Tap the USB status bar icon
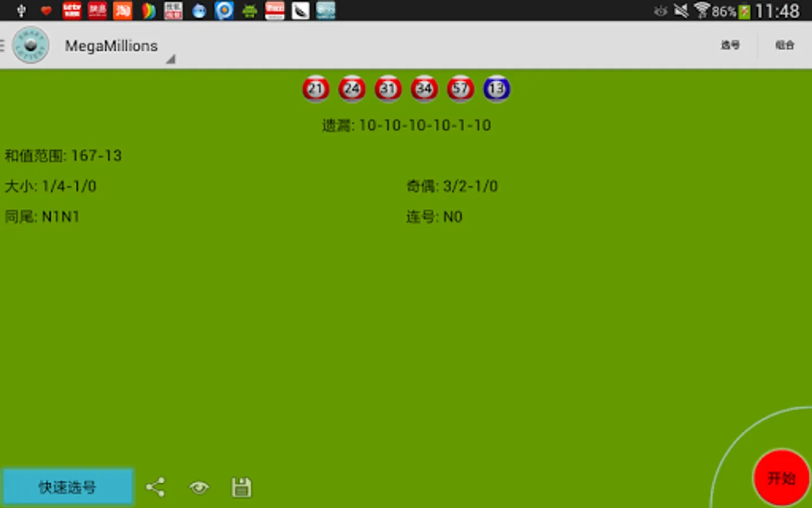 21,11
